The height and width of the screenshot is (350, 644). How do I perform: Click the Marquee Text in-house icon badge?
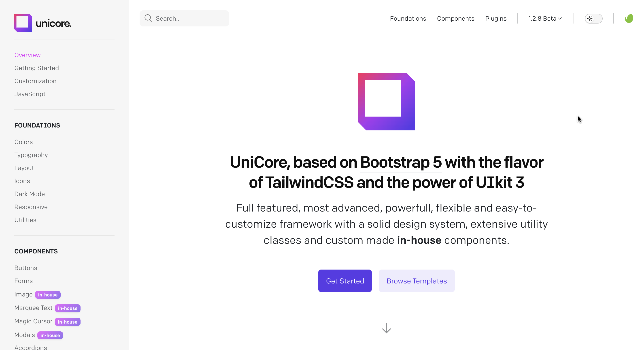coord(68,308)
